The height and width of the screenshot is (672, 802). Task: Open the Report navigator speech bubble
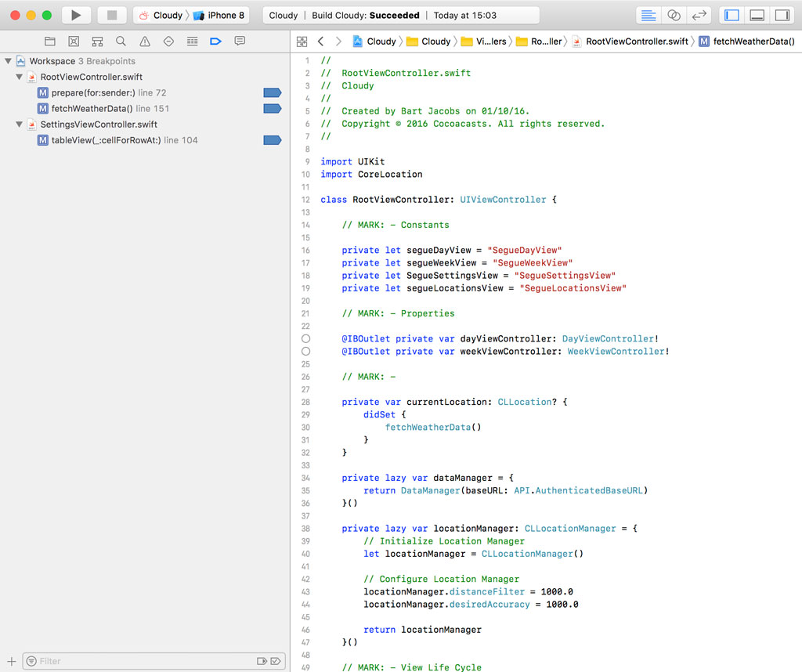238,41
